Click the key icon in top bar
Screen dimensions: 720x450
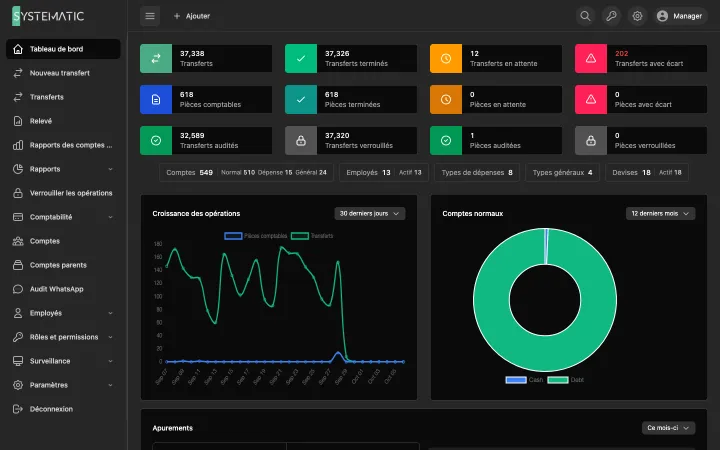click(611, 16)
